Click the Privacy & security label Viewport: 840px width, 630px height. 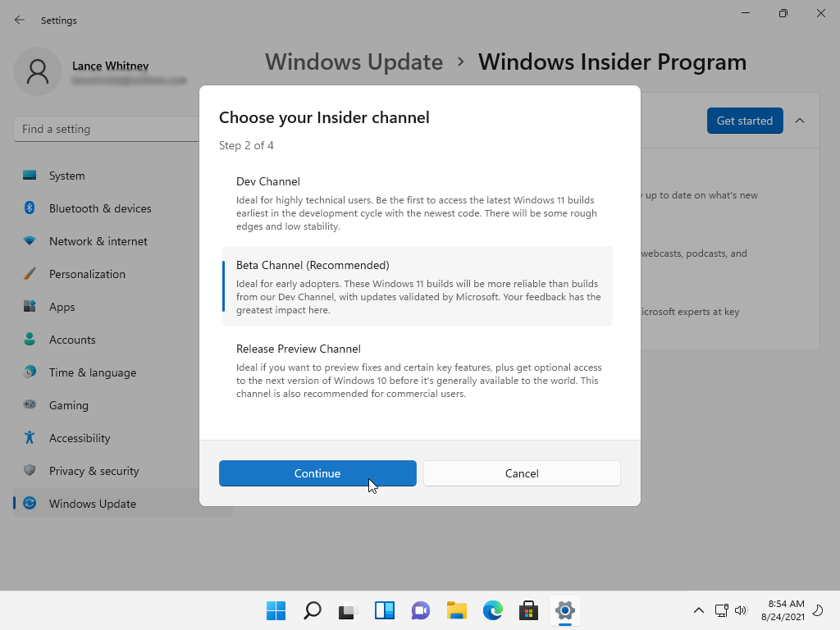94,471
